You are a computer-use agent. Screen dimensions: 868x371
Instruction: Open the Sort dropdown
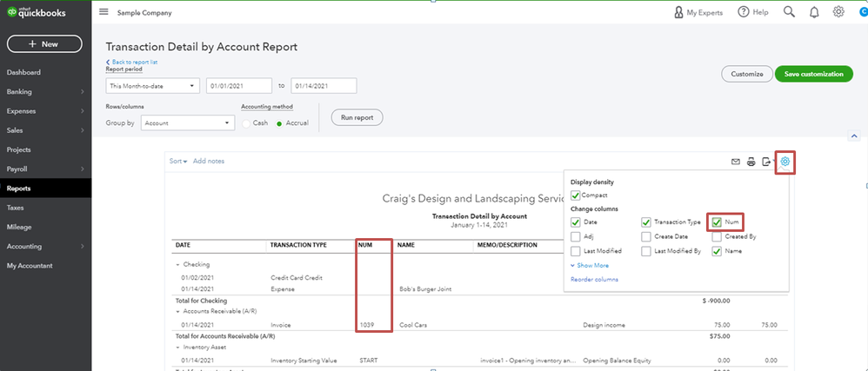click(178, 161)
